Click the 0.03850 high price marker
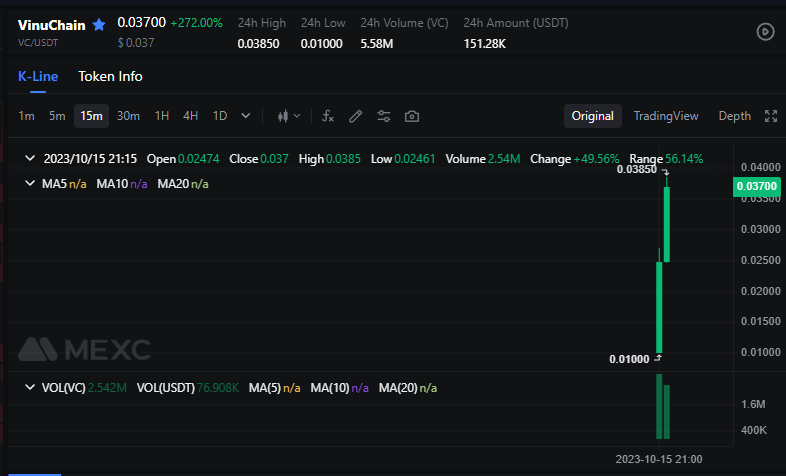Screen dimensions: 786x476 (x=637, y=169)
